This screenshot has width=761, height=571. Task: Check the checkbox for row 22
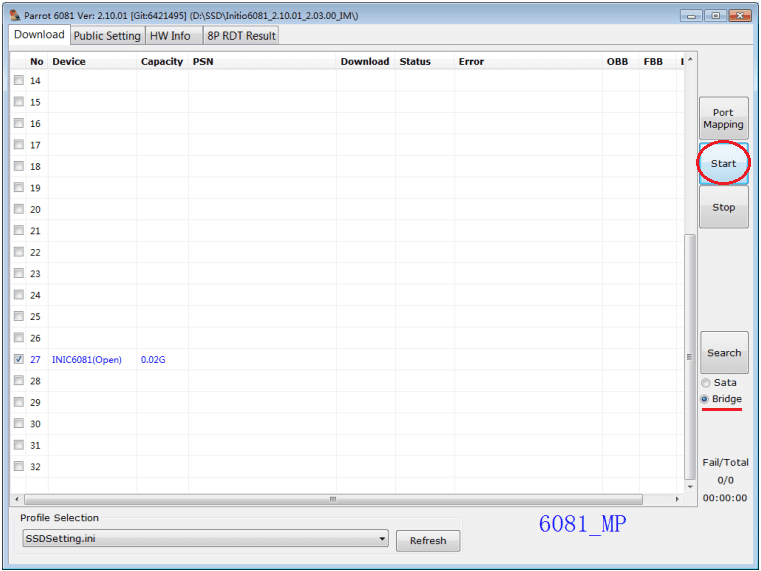[x=18, y=251]
